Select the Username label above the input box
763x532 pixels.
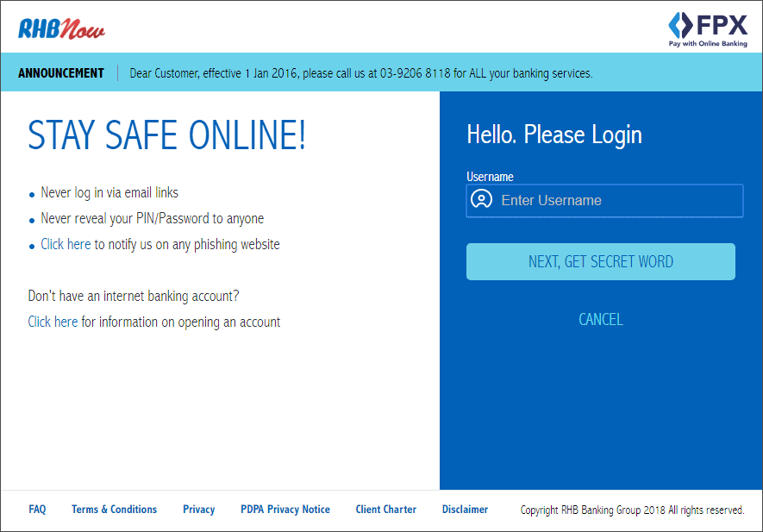pos(490,176)
